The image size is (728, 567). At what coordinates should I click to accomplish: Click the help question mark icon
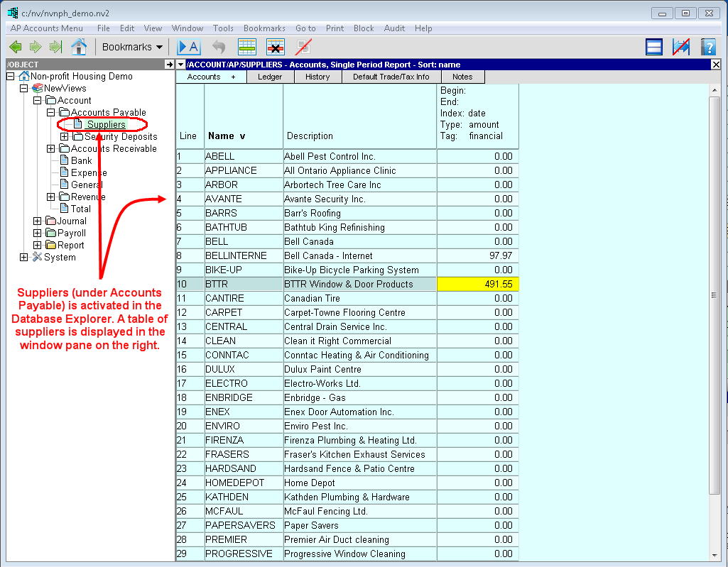point(707,48)
